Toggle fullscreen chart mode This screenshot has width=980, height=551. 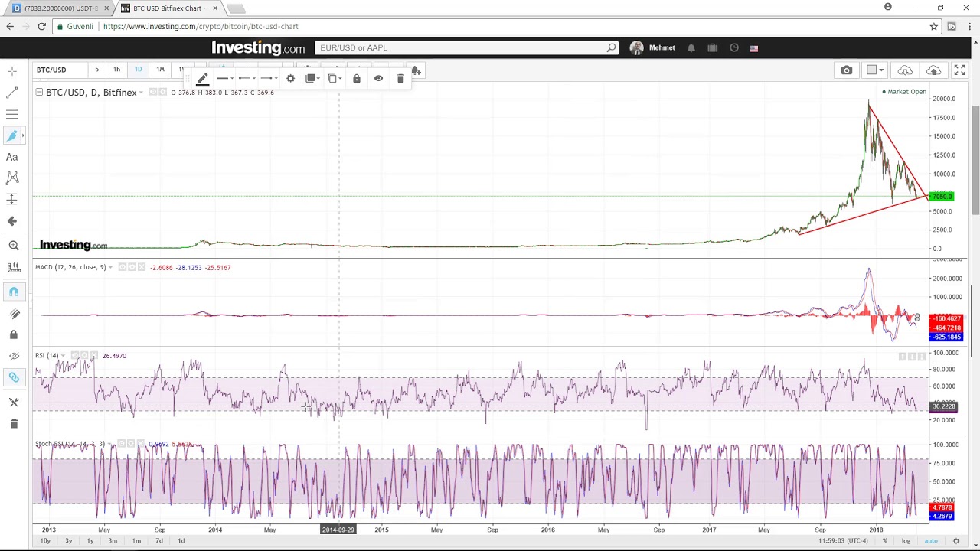click(x=959, y=70)
